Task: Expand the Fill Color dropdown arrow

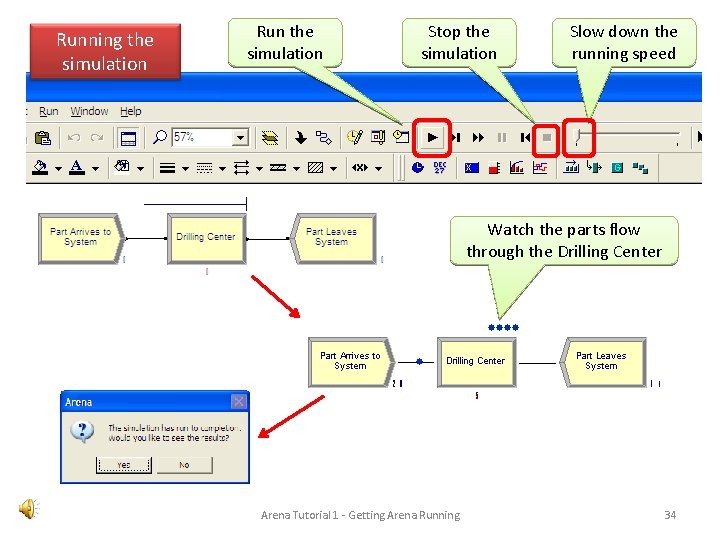Action: click(x=58, y=169)
